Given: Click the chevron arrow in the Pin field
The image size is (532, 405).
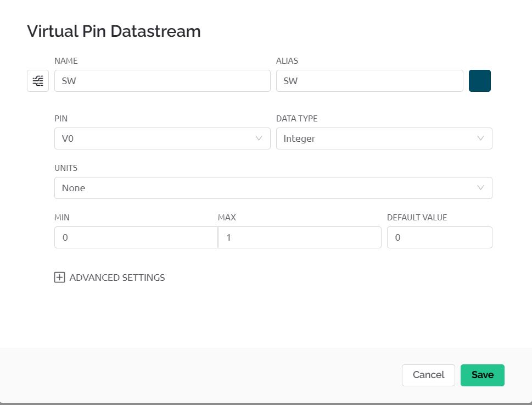Looking at the screenshot, I should (259, 138).
